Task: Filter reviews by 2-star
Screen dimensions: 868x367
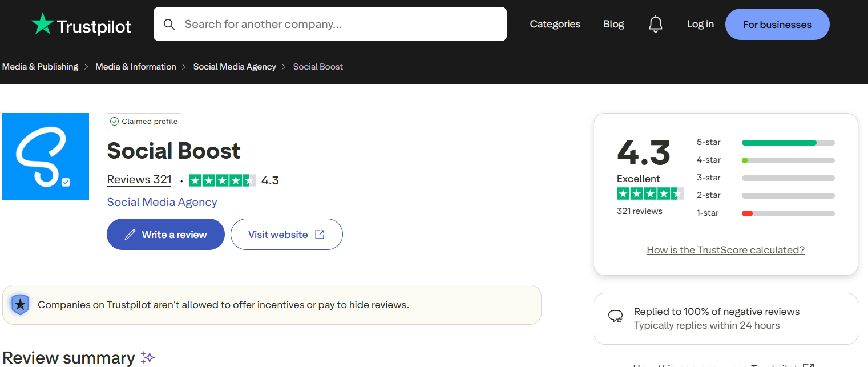Action: point(765,195)
